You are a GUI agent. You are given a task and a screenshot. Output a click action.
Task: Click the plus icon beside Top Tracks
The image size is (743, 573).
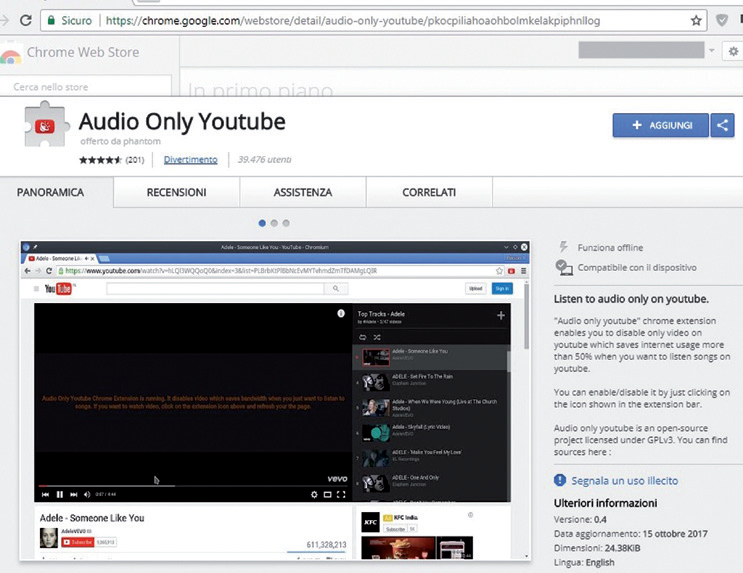(x=500, y=315)
